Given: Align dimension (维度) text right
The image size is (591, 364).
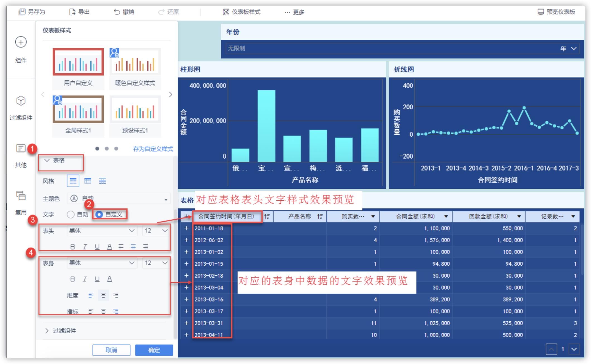Looking at the screenshot, I should [116, 295].
